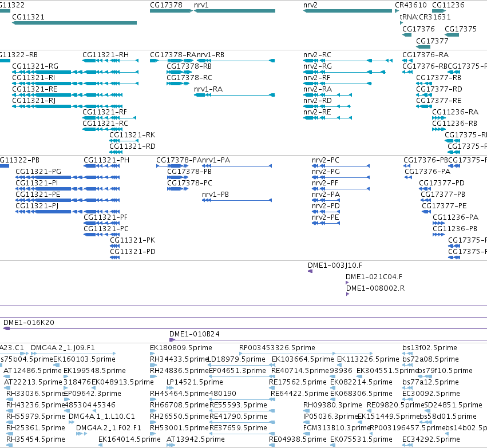Select the CG11321-RJ transcript label
Screen dimensions: 487x448
point(34,101)
